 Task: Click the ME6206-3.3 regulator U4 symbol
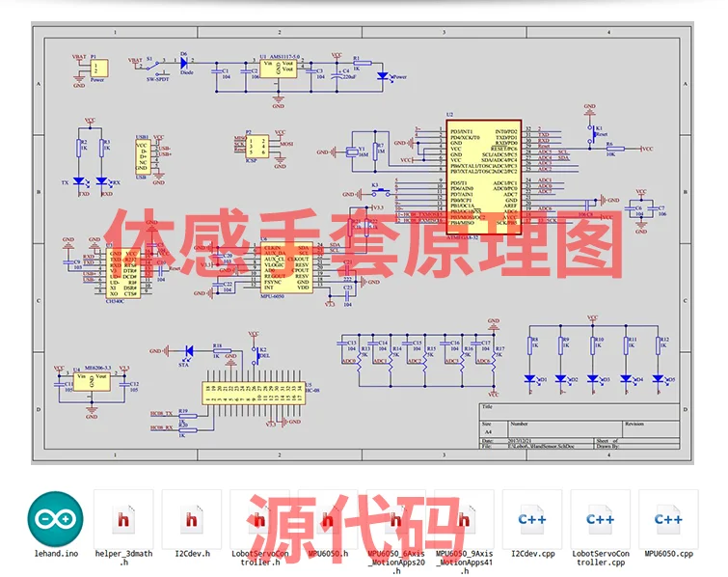(92, 381)
